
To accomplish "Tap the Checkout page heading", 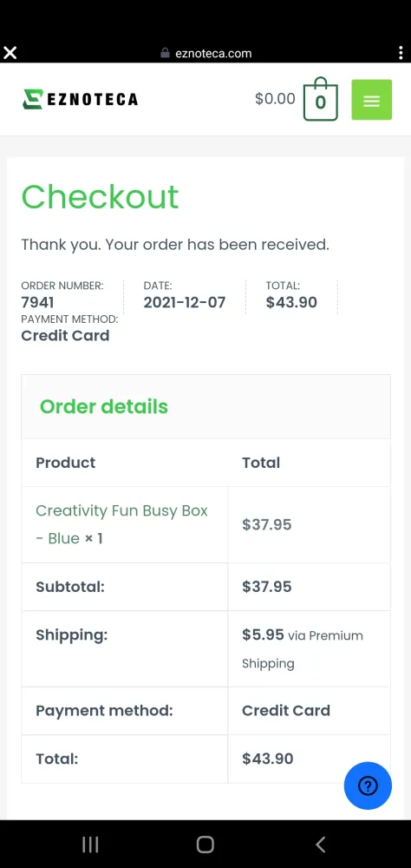I will click(100, 196).
